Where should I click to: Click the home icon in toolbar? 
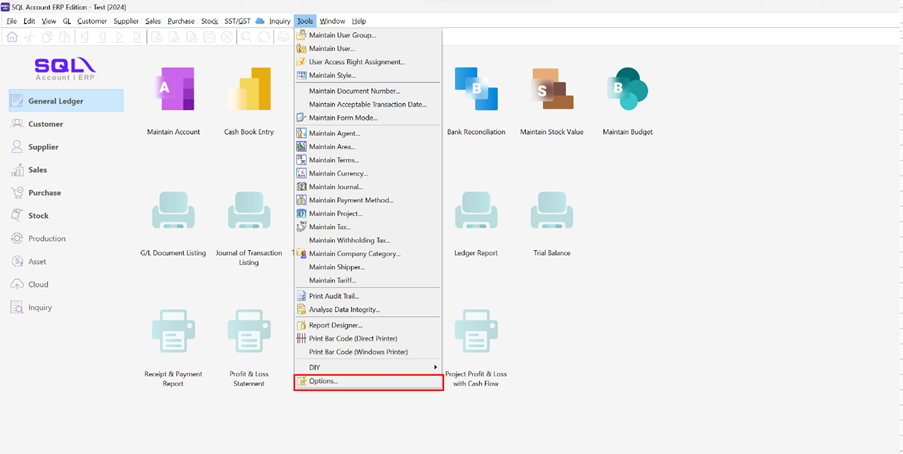pyautogui.click(x=12, y=37)
